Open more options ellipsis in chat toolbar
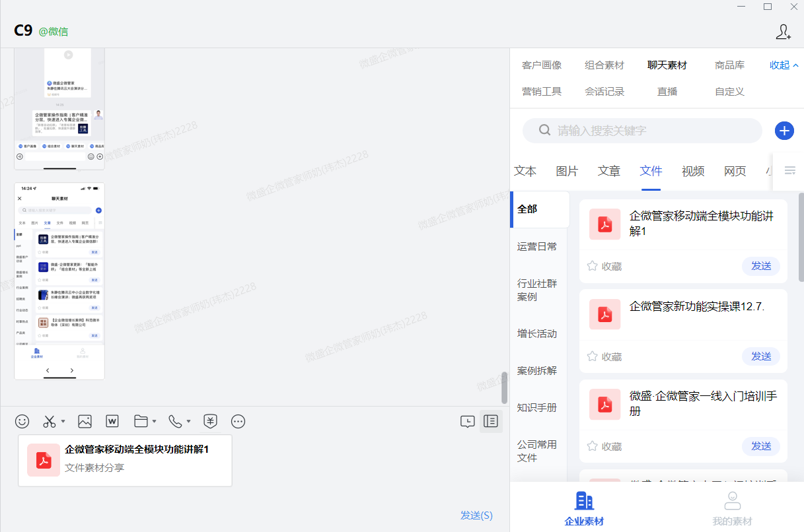This screenshot has height=532, width=804. click(238, 421)
